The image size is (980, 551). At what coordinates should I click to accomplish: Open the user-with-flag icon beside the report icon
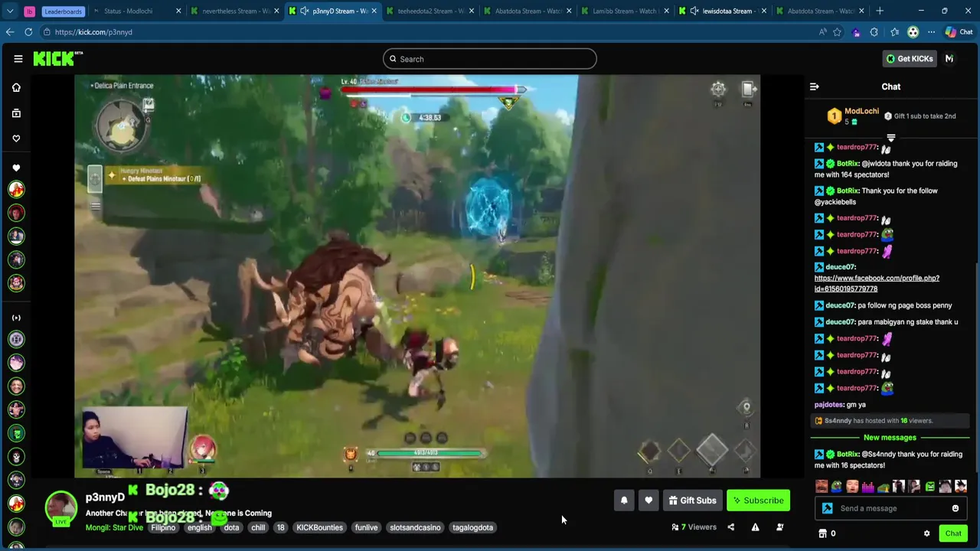coord(779,527)
